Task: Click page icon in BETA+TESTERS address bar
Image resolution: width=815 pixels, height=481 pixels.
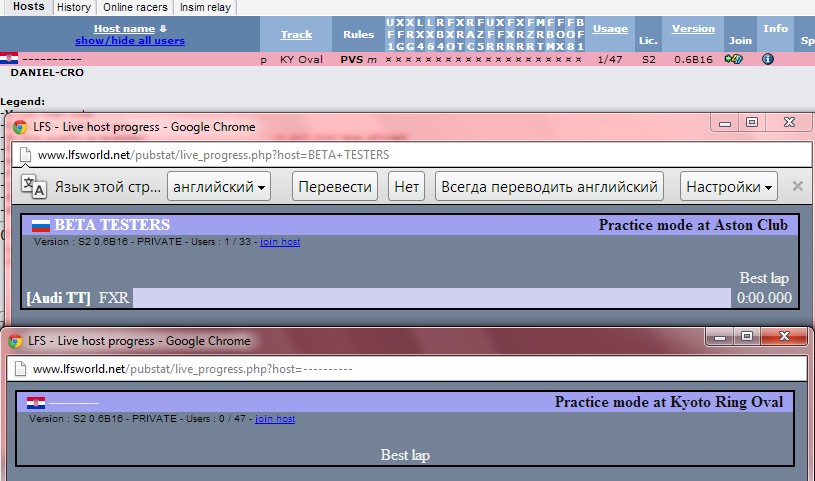Action: point(25,155)
